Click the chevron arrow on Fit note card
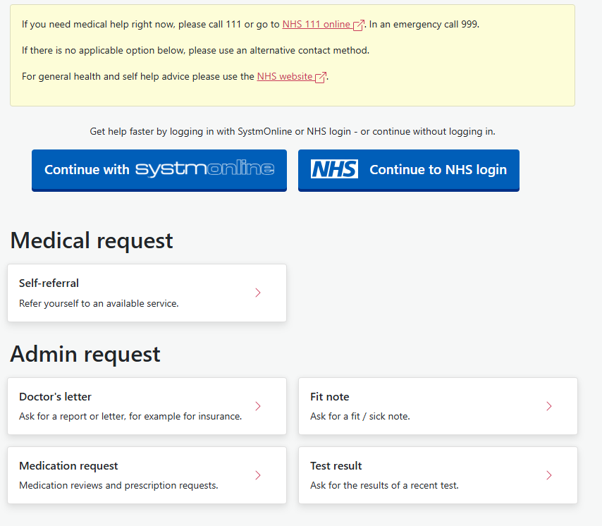Image resolution: width=602 pixels, height=526 pixels. point(549,406)
